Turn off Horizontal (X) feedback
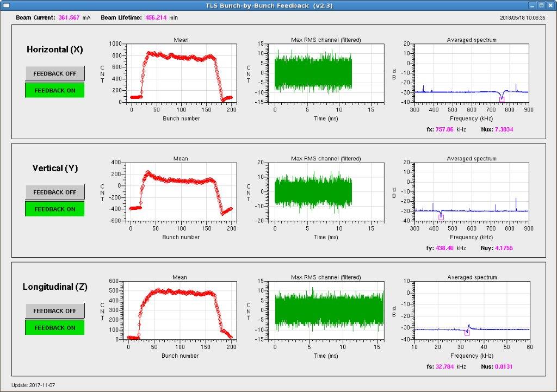 [x=55, y=73]
